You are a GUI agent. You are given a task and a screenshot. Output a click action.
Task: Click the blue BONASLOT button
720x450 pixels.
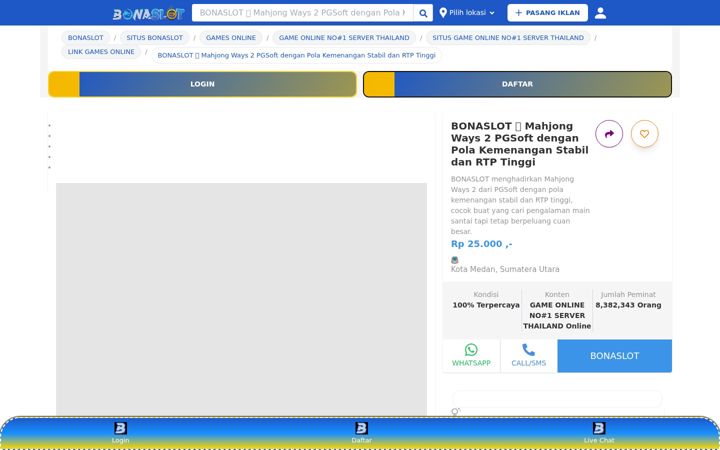coord(614,356)
